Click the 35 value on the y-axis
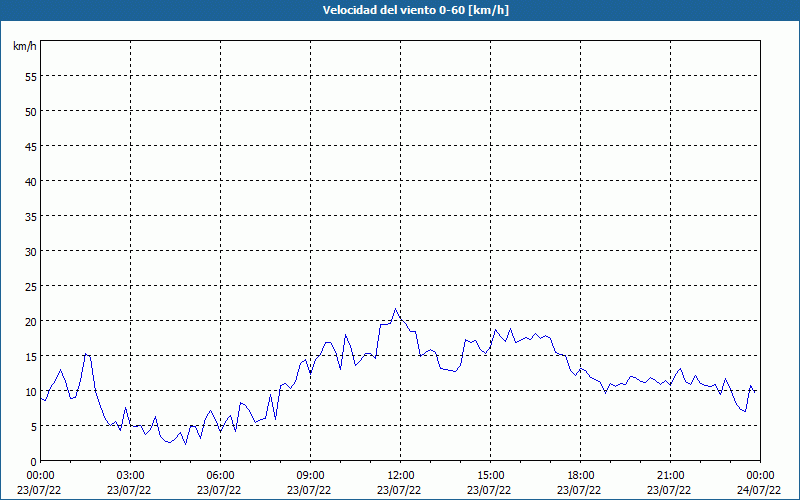This screenshot has height=500, width=800. coord(31,216)
